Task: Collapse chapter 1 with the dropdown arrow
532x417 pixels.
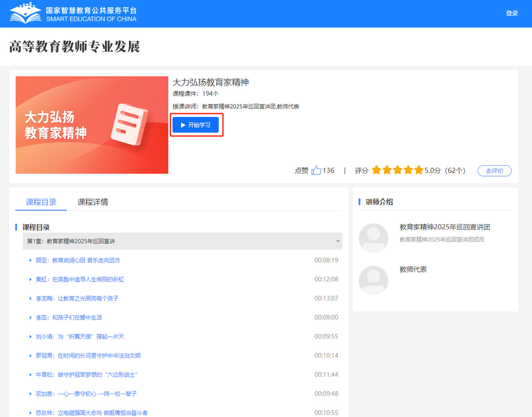Action: pyautogui.click(x=338, y=241)
